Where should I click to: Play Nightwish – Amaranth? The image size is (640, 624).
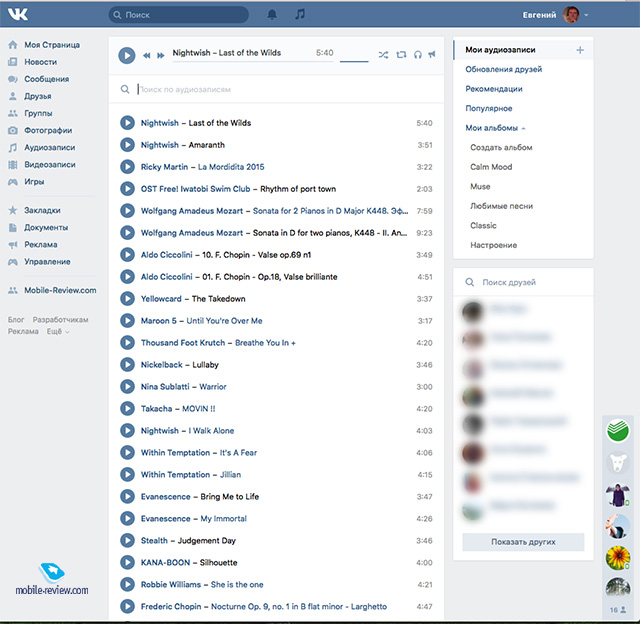(127, 144)
